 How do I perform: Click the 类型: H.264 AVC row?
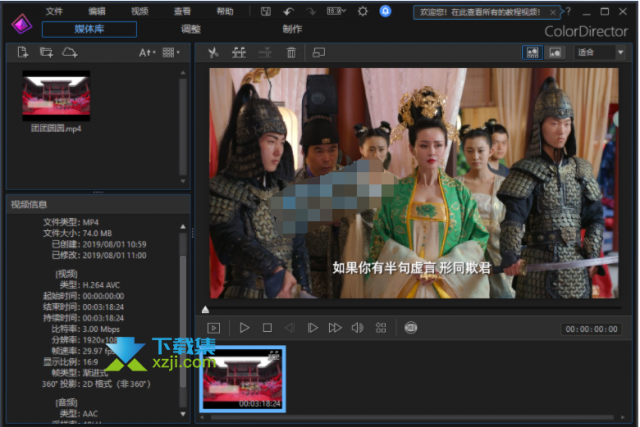pyautogui.click(x=90, y=285)
